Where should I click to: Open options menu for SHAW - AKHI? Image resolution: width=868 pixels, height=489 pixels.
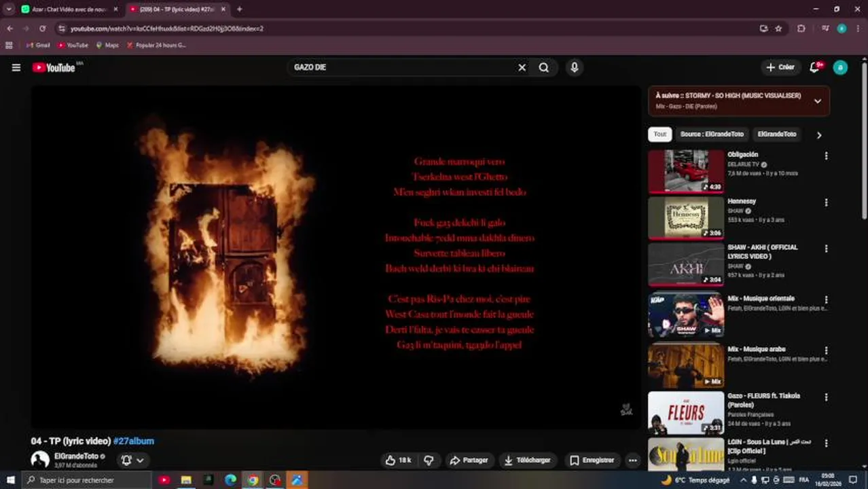[x=826, y=249]
